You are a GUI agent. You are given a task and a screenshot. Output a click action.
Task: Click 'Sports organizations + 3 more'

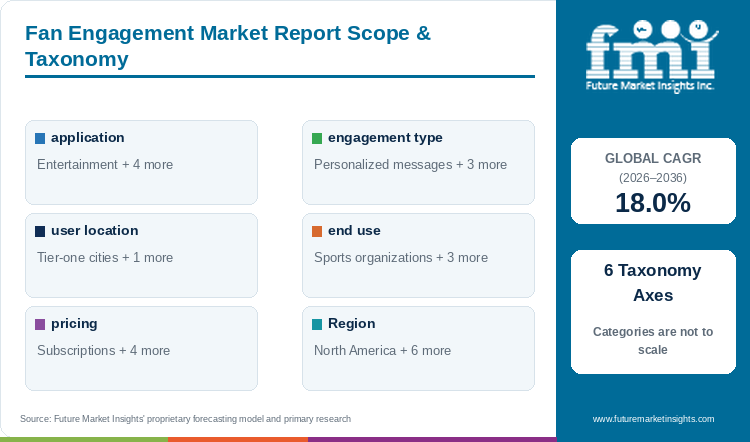[x=401, y=257]
